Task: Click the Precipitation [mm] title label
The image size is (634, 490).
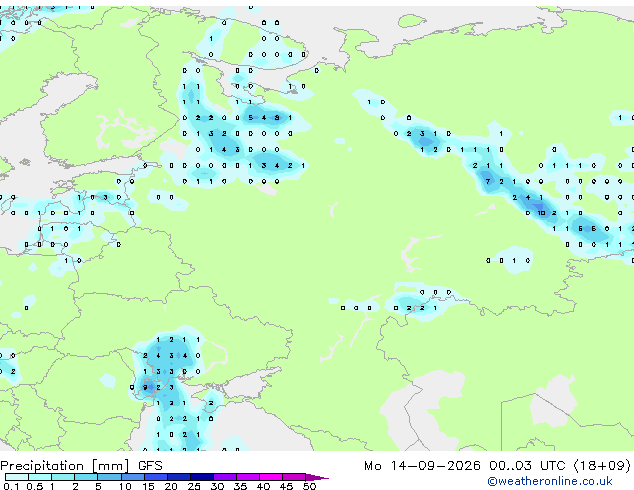Action: 65,466
